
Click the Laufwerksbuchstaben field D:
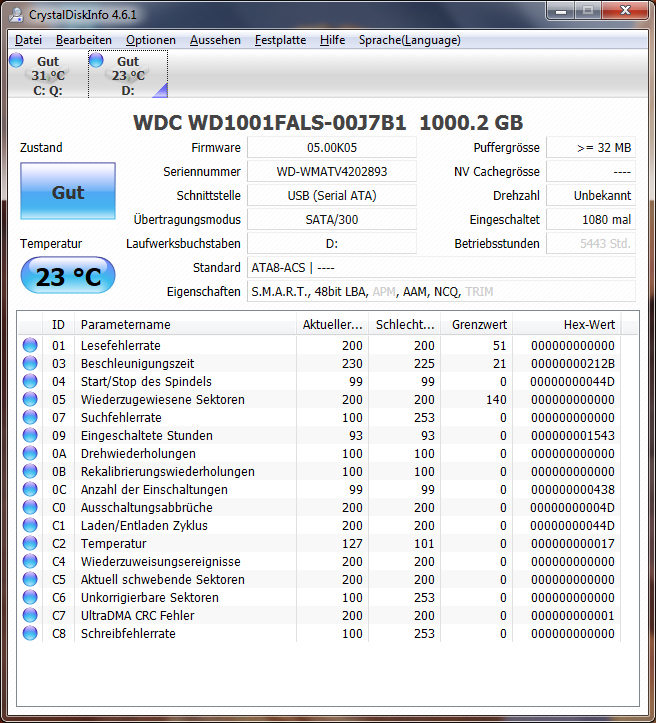click(332, 243)
